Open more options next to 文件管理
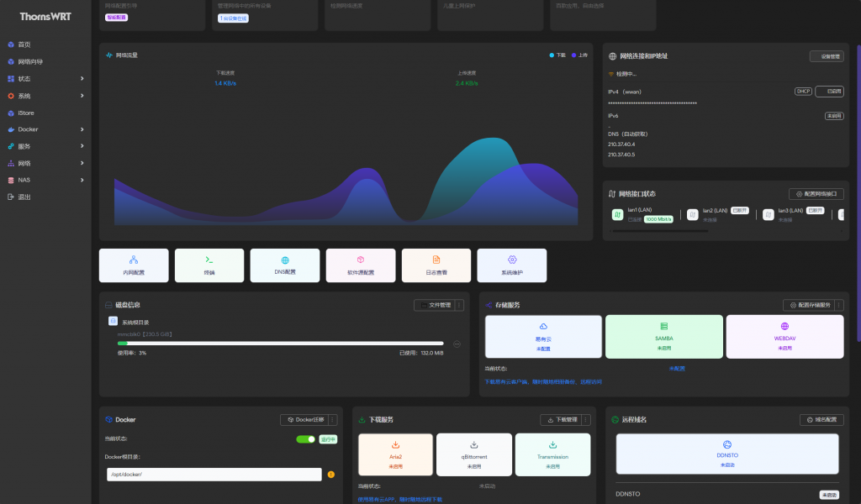This screenshot has width=861, height=504. (x=460, y=305)
